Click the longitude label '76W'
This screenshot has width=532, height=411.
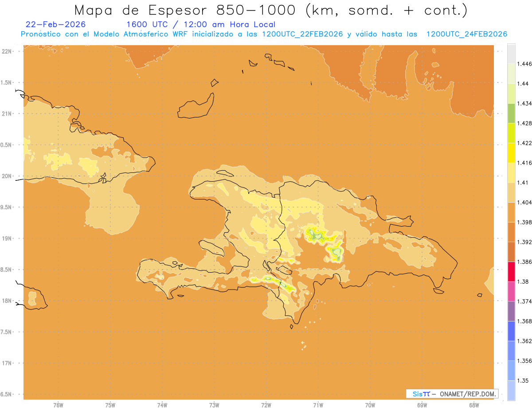[58, 405]
